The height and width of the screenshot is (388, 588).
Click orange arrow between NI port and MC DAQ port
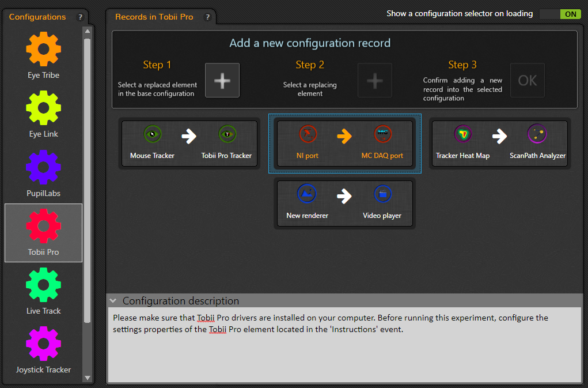[344, 136]
